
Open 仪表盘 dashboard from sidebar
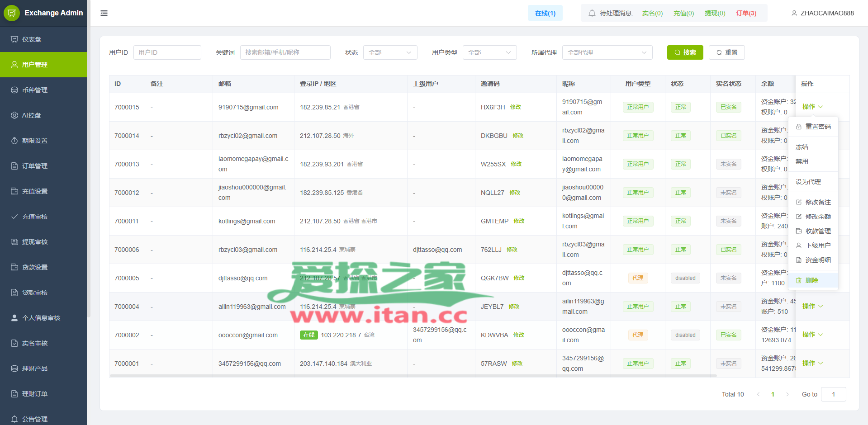point(32,39)
